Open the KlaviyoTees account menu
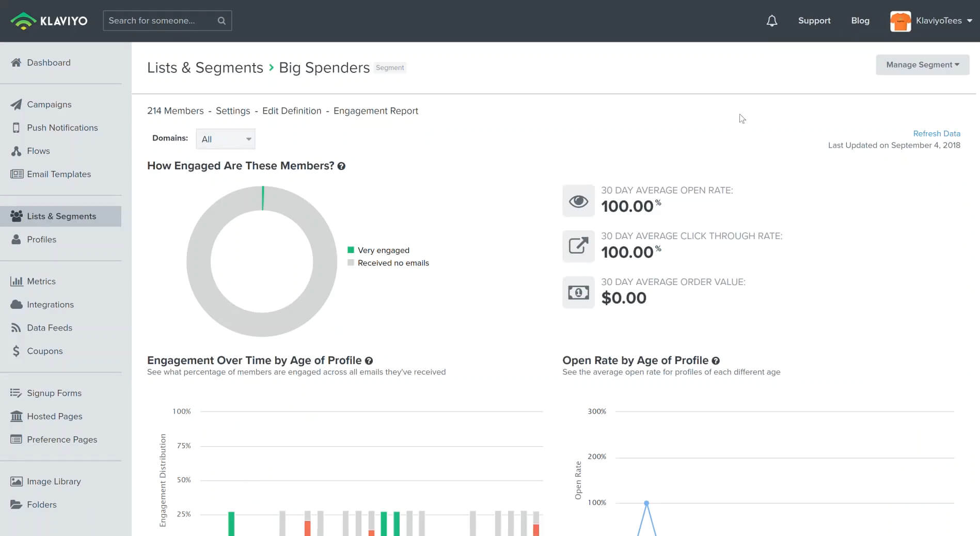The image size is (980, 536). click(x=943, y=21)
